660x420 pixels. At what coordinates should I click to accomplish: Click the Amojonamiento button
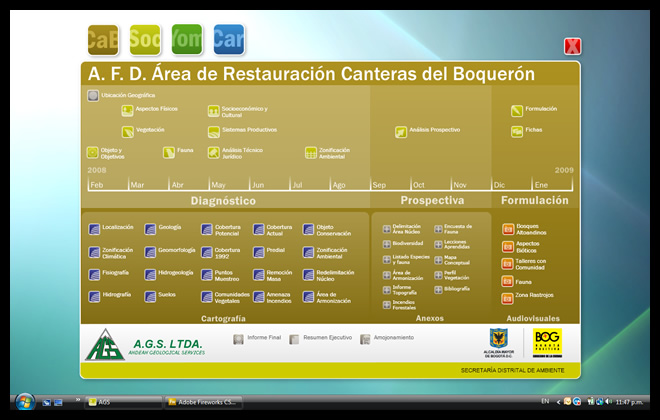click(x=366, y=339)
